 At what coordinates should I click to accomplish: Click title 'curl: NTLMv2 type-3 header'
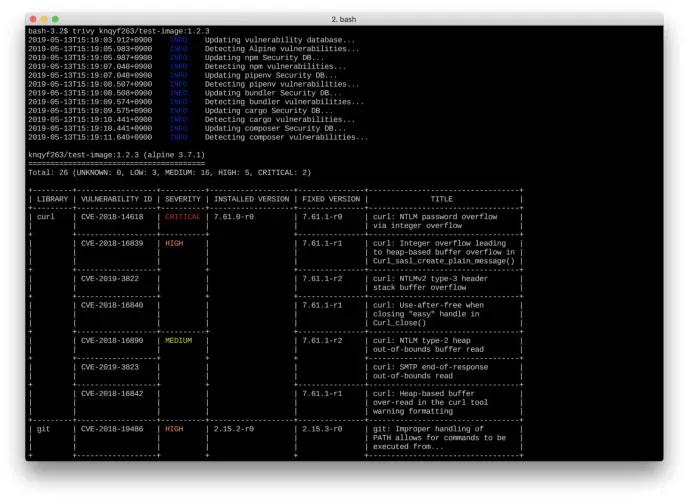[431, 279]
